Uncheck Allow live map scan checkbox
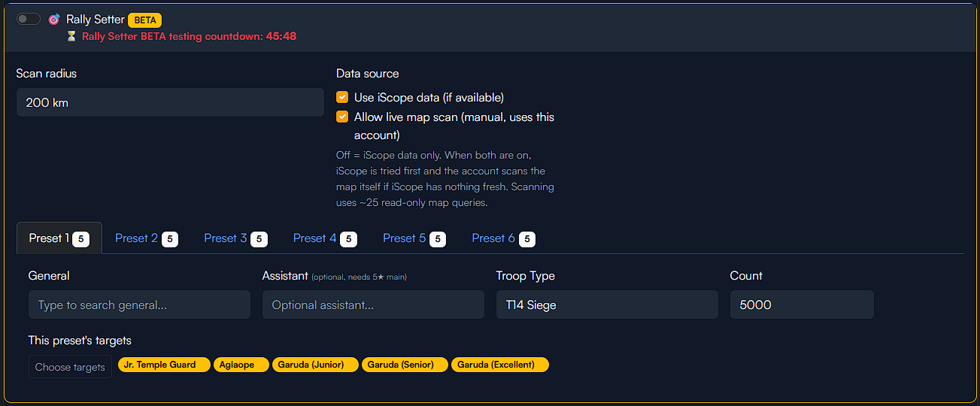Image resolution: width=980 pixels, height=406 pixels. (342, 117)
